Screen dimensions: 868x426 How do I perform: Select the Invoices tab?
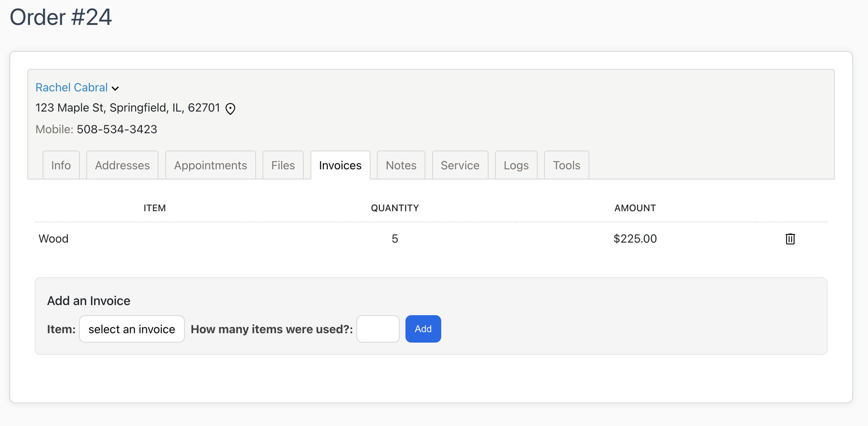click(340, 165)
